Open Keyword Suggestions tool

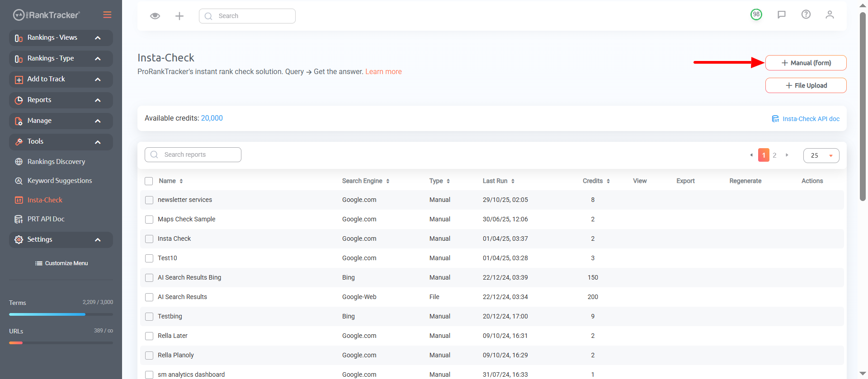tap(60, 181)
